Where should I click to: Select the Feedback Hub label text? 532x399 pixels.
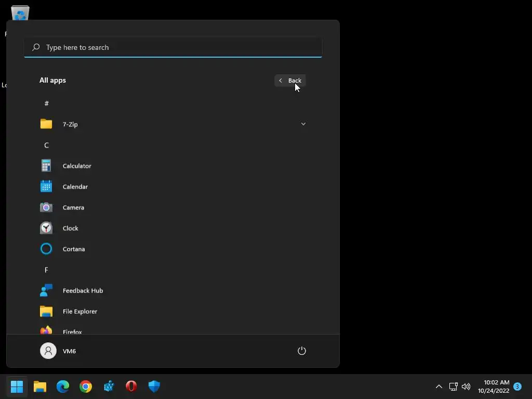pos(83,291)
